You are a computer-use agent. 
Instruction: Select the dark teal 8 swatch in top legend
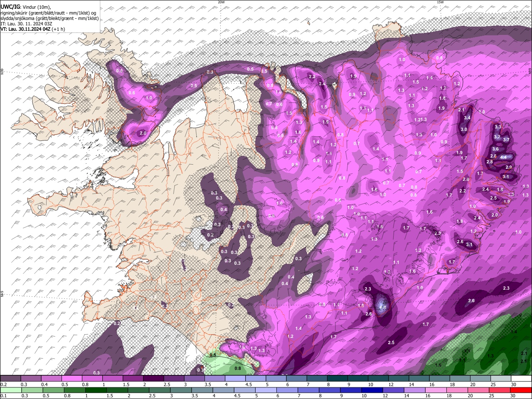pyautogui.click(x=337, y=379)
